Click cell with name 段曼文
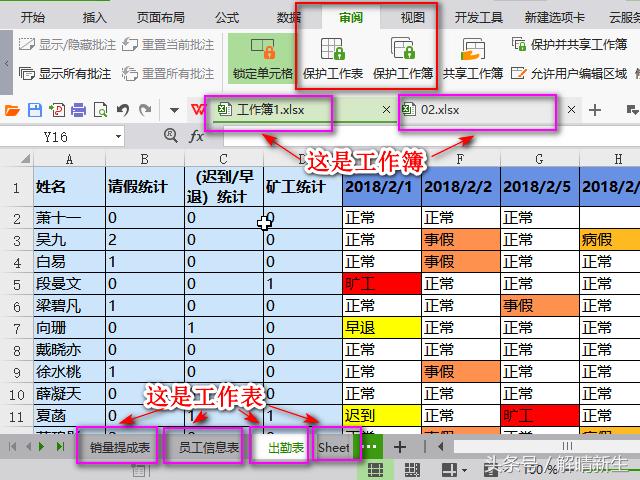This screenshot has height=480, width=640. pos(69,284)
